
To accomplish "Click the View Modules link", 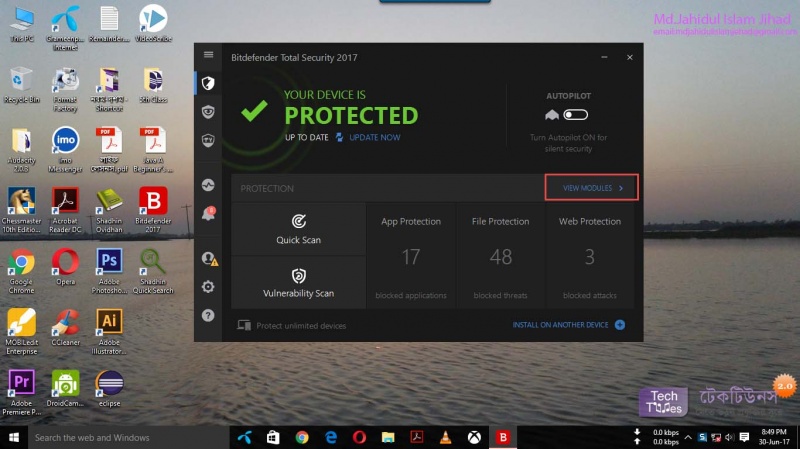I will [x=591, y=188].
